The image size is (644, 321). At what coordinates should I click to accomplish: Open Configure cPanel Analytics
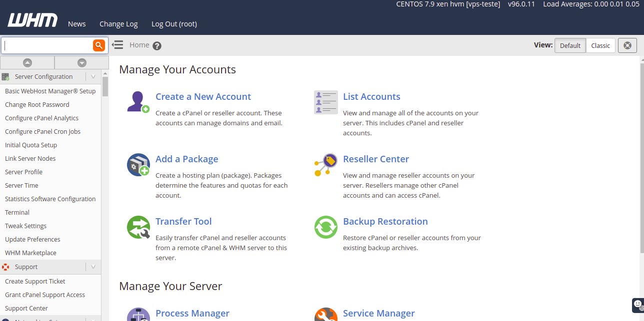coord(41,118)
